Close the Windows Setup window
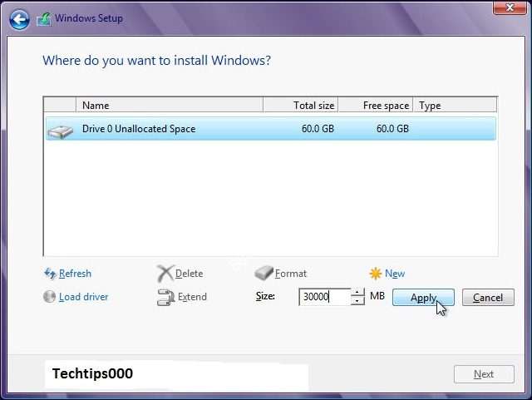532x400 pixels. pyautogui.click(x=510, y=7)
